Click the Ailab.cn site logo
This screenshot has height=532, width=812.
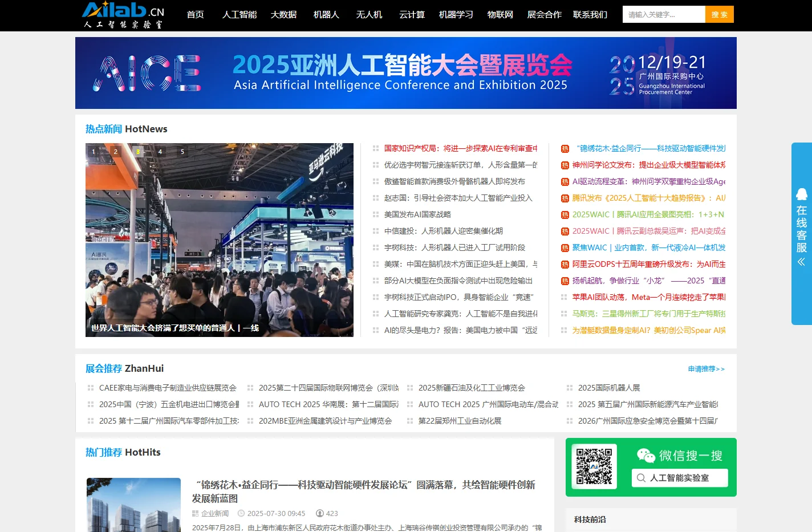click(123, 15)
